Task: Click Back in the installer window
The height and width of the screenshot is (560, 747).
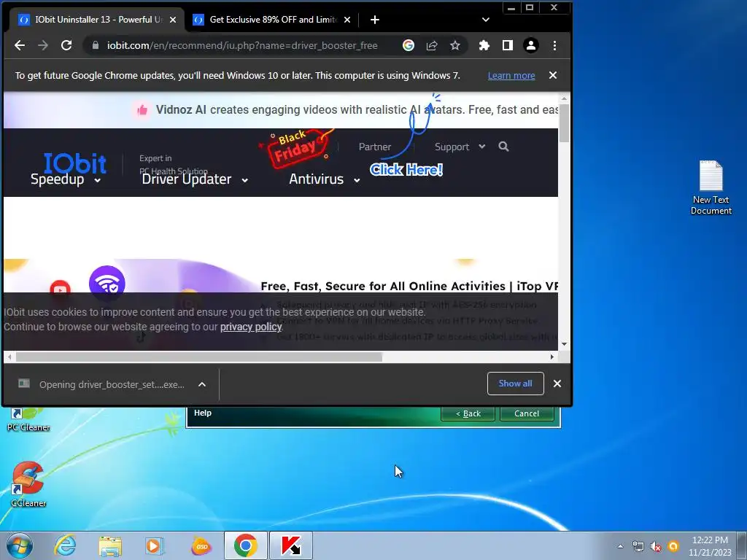Action: coord(468,413)
